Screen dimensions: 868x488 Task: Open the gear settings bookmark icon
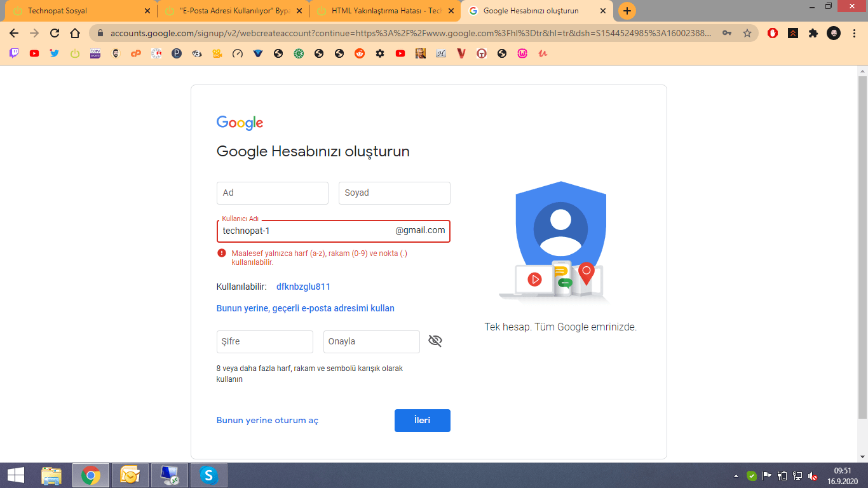point(380,54)
